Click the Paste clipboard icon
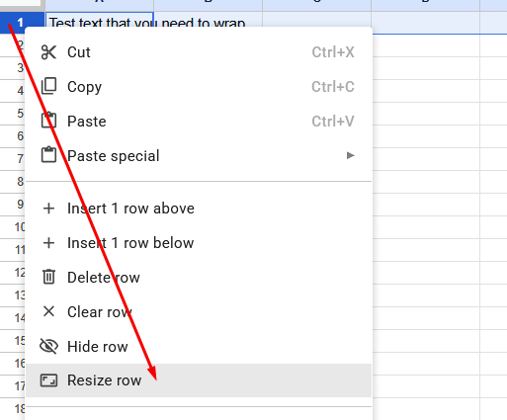Screen dimensions: 507x420 click(48, 121)
